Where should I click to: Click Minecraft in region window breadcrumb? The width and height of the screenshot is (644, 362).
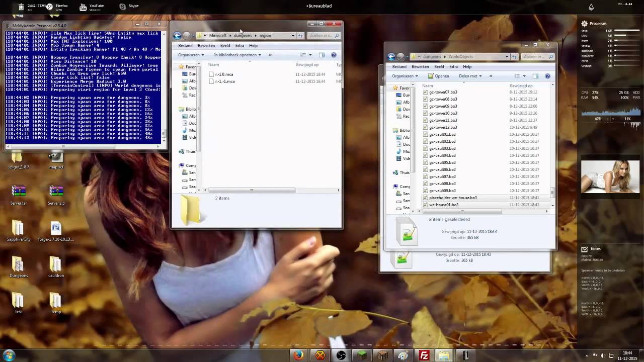pos(218,36)
